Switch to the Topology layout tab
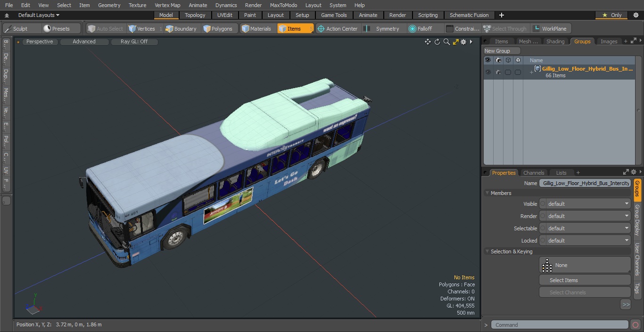The image size is (644, 332). [x=195, y=15]
